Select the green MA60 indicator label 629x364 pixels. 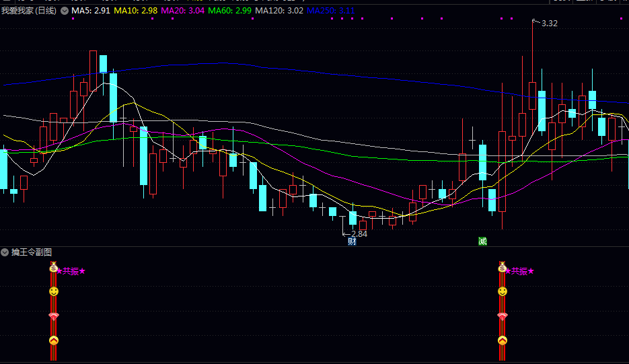tap(229, 11)
